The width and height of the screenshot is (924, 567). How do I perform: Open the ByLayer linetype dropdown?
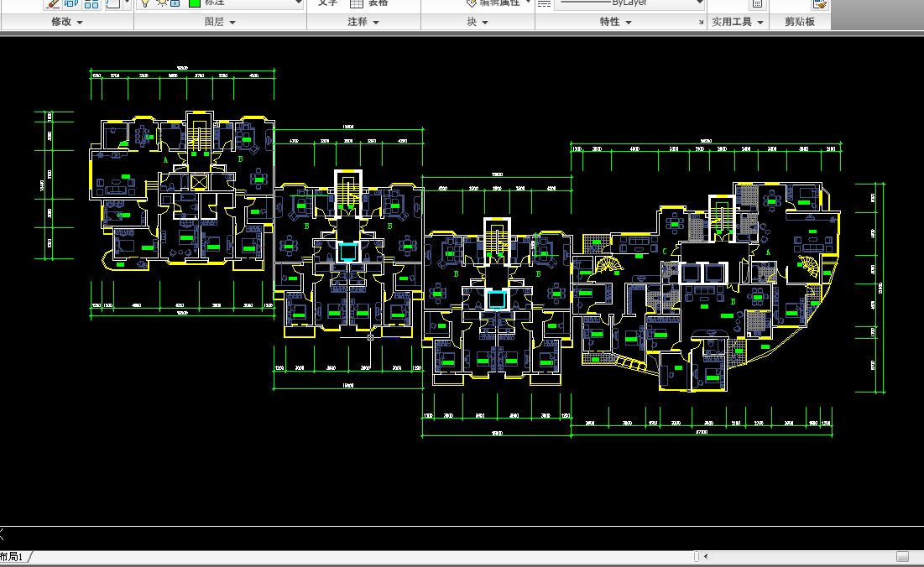point(699,3)
